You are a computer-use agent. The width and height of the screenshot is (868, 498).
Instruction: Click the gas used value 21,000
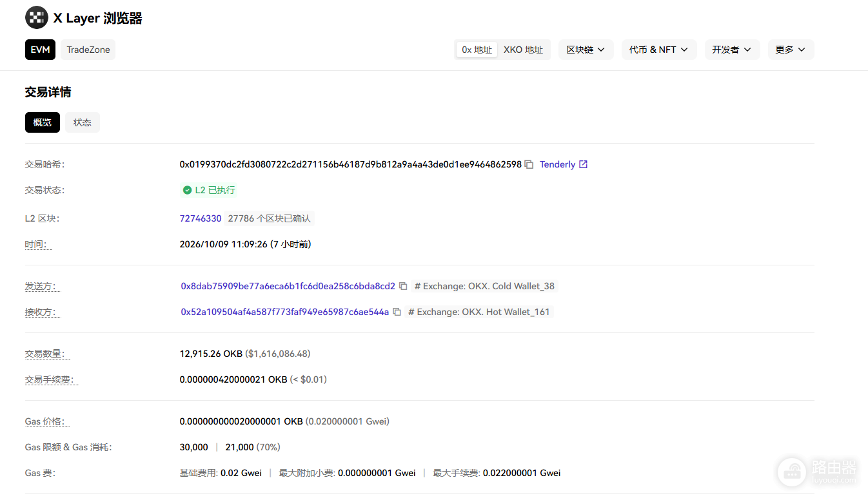[240, 447]
